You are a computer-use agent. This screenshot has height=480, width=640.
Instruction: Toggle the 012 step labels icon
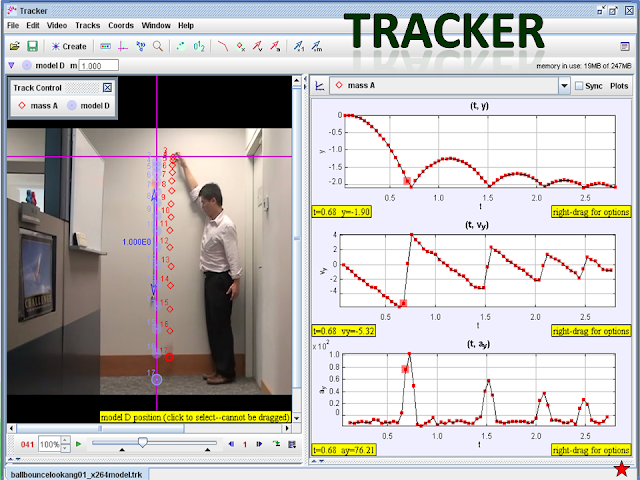point(199,47)
